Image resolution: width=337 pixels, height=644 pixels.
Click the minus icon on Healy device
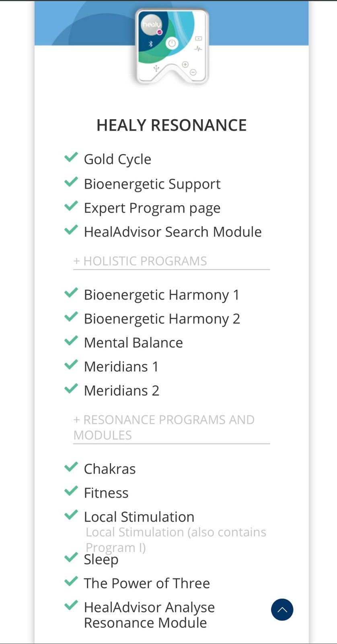(x=193, y=72)
